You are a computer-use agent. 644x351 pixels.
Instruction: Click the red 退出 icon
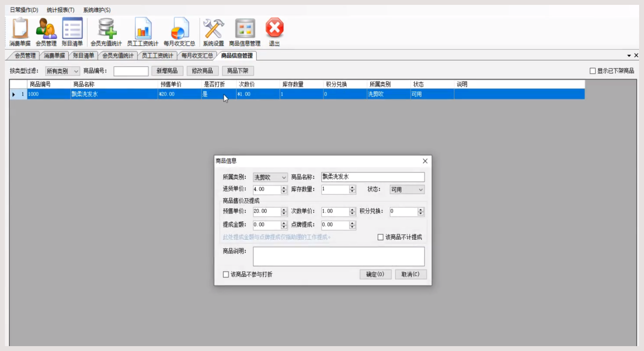click(x=275, y=32)
